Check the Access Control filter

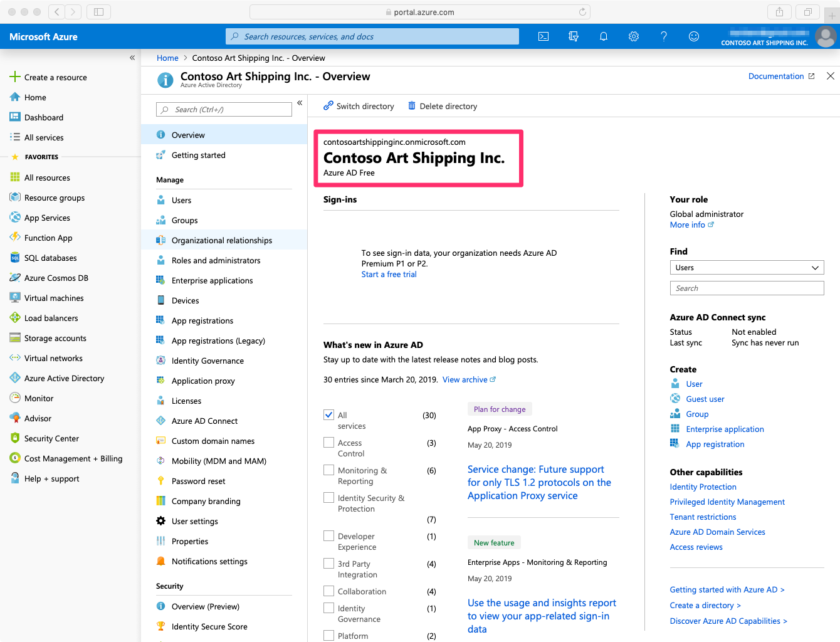(328, 443)
